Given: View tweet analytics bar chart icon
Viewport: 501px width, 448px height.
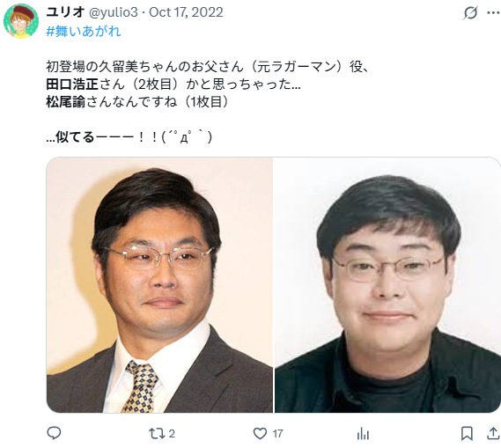Looking at the screenshot, I should click(x=364, y=434).
